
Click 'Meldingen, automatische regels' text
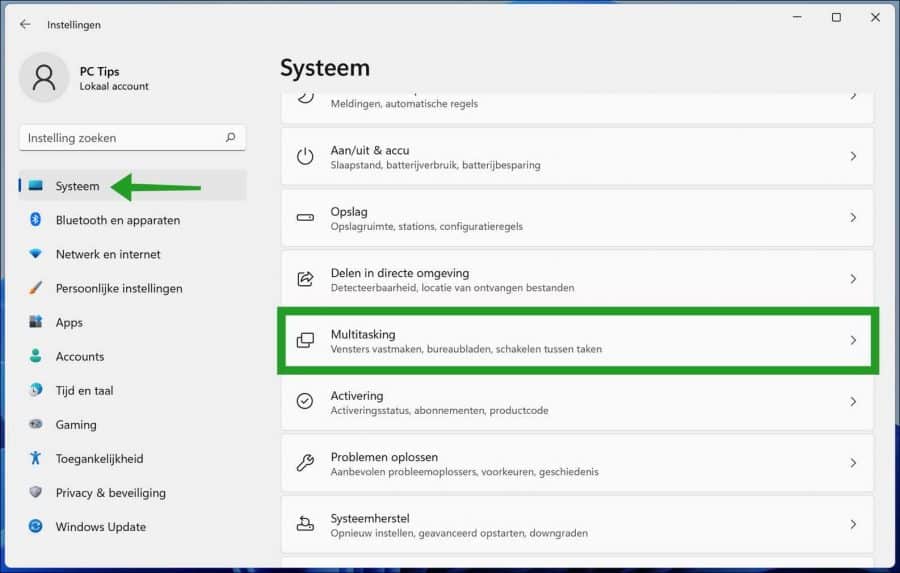[404, 104]
